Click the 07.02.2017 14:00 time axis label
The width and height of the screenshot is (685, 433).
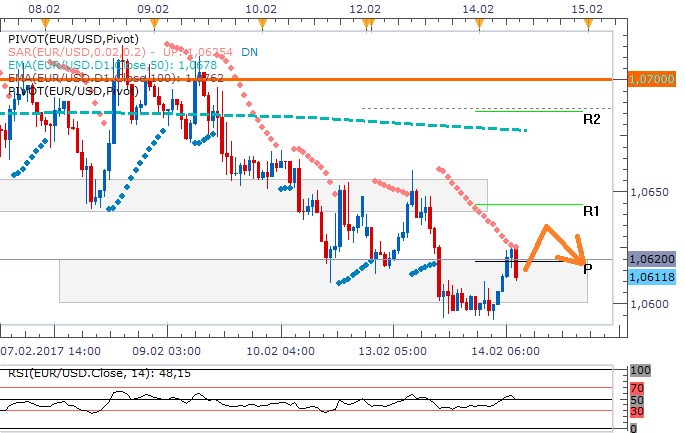(x=50, y=352)
